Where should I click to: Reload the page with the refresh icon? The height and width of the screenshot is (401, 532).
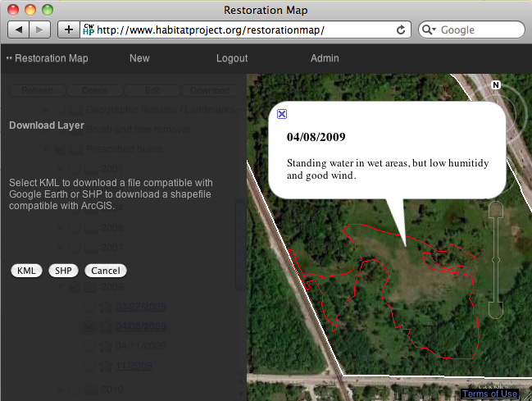point(401,30)
